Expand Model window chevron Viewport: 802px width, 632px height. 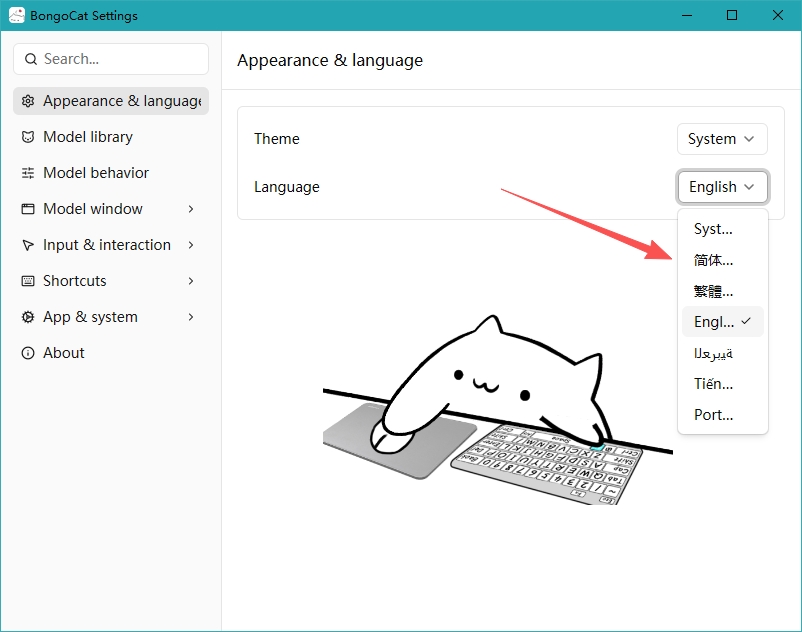coord(191,209)
